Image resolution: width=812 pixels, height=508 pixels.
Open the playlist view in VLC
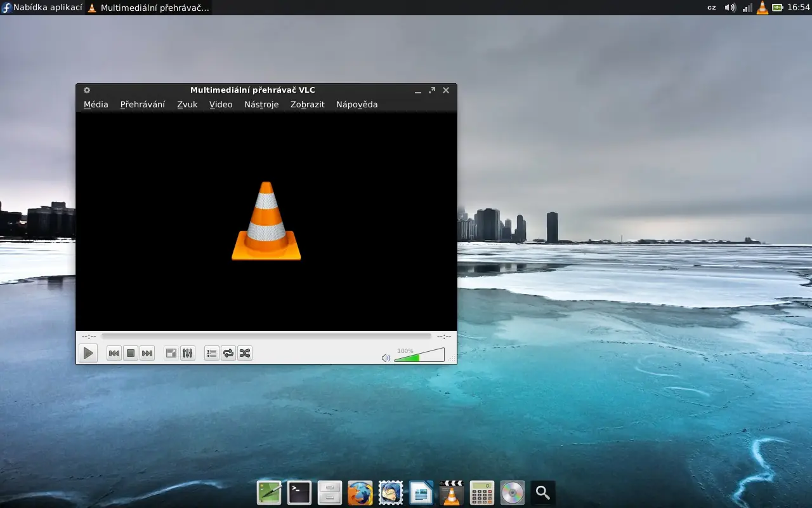point(211,353)
